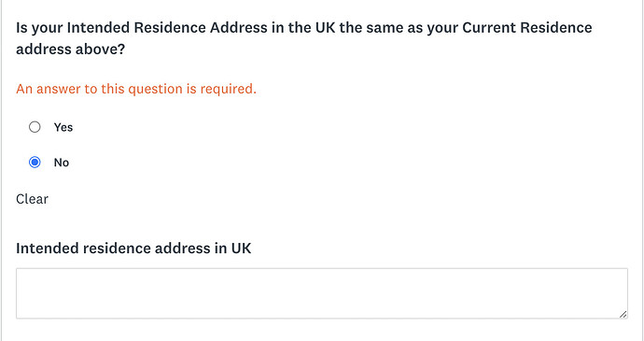The height and width of the screenshot is (341, 644).
Task: Click the diagonal resize handle of address box
Action: coord(623,314)
